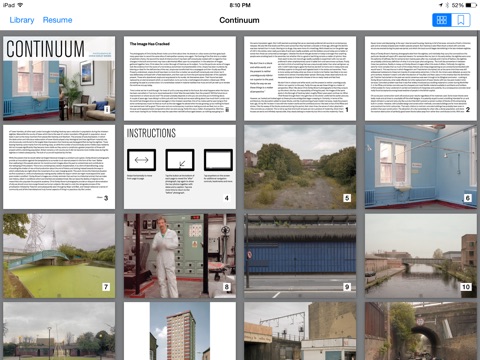Open text page 2 thumbnail
Viewport: 480px width, 360px height.
(421, 78)
